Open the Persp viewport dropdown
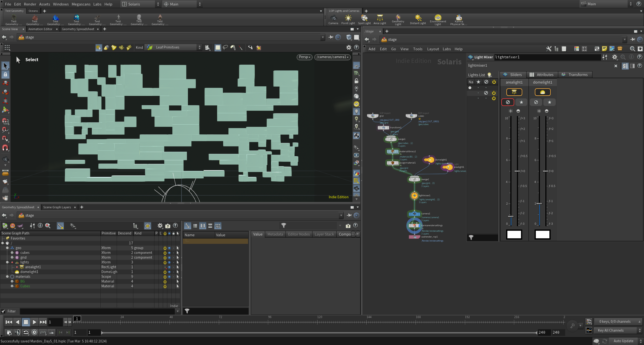 point(304,57)
